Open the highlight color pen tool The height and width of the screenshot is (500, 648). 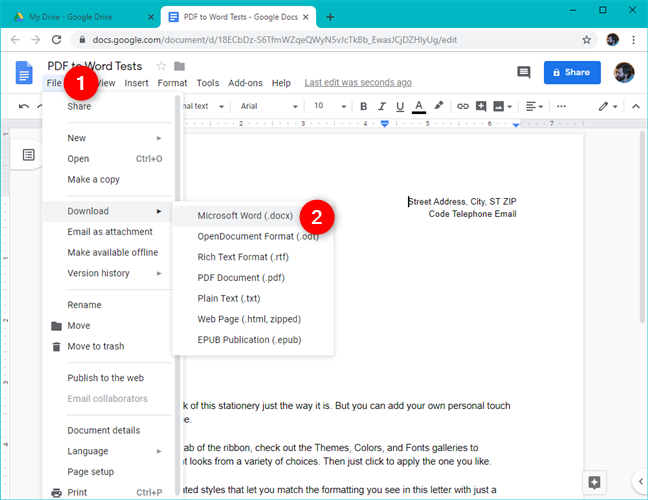coord(438,106)
